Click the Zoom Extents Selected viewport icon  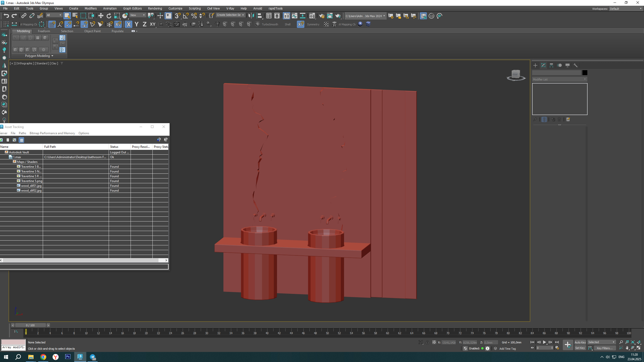point(633,342)
